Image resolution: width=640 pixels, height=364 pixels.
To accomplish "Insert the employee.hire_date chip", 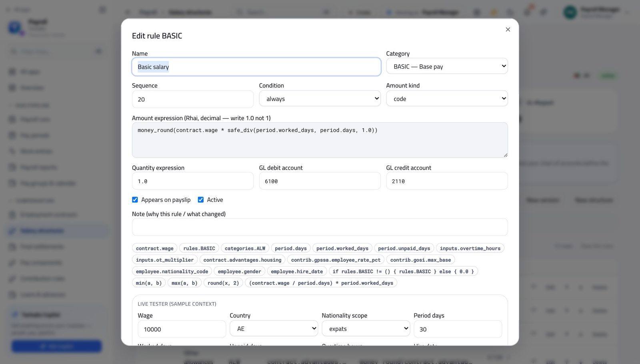I will 297,272.
